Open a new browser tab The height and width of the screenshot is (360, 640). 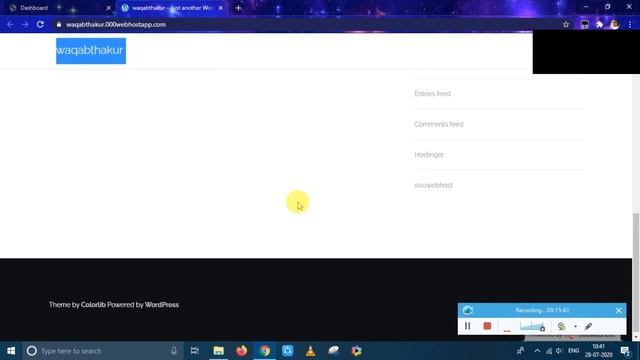point(238,8)
